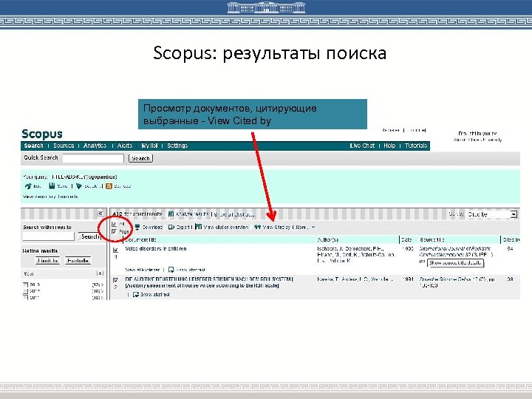Check the All documents checkbox
The image size is (532, 399).
click(114, 224)
